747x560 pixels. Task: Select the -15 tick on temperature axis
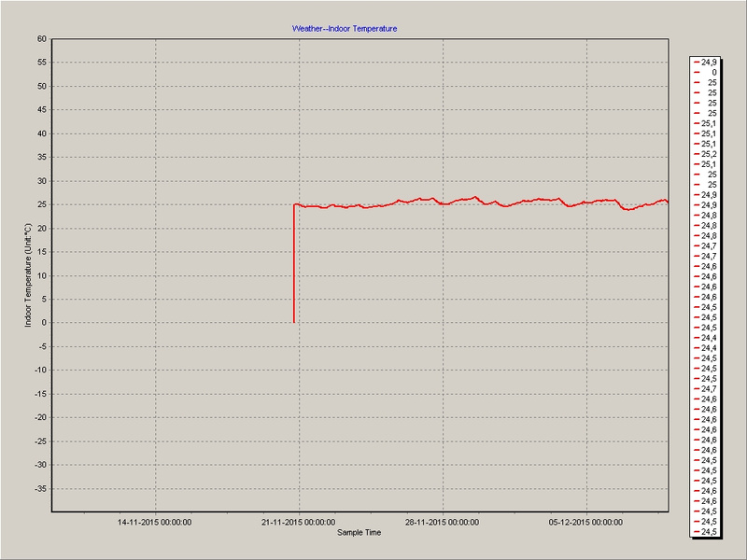(41, 394)
